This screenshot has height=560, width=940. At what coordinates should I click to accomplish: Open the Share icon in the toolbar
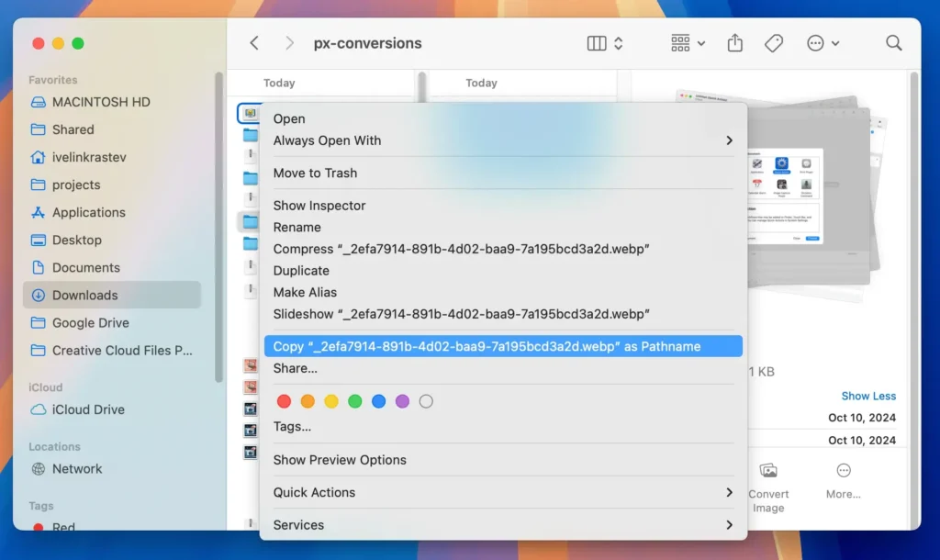point(734,43)
